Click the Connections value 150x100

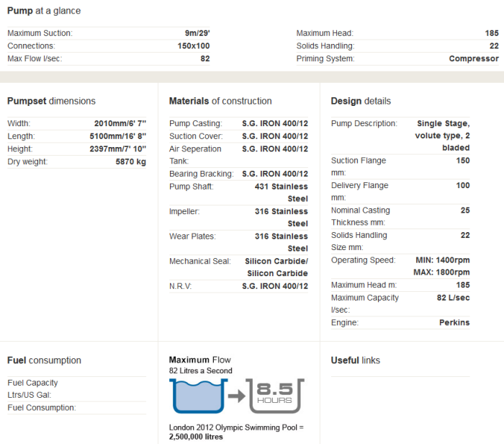tap(194, 46)
